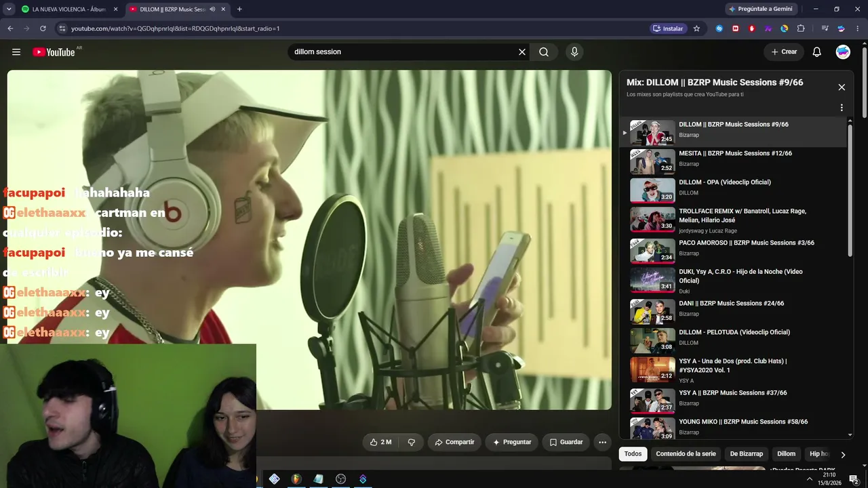Open the red hand blocker extension

pos(752,28)
